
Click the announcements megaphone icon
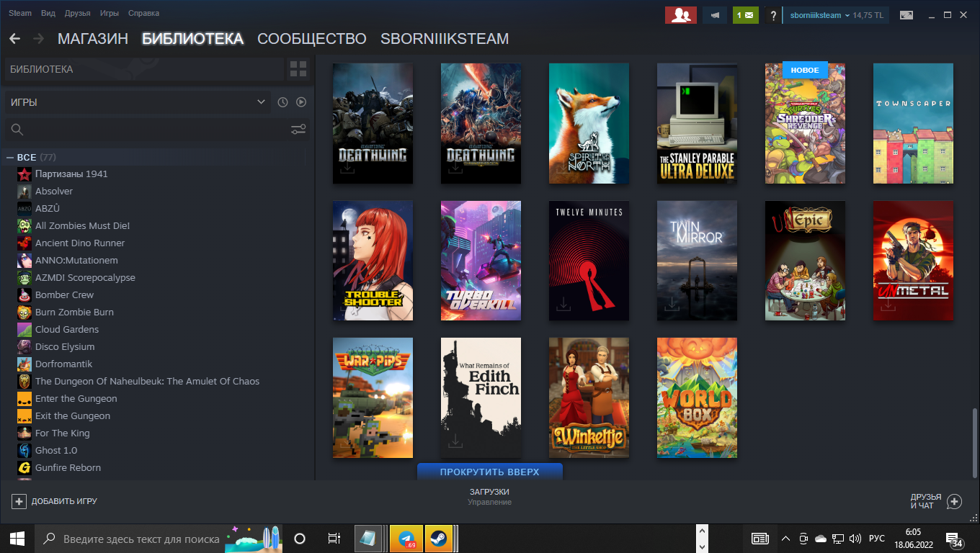[715, 15]
